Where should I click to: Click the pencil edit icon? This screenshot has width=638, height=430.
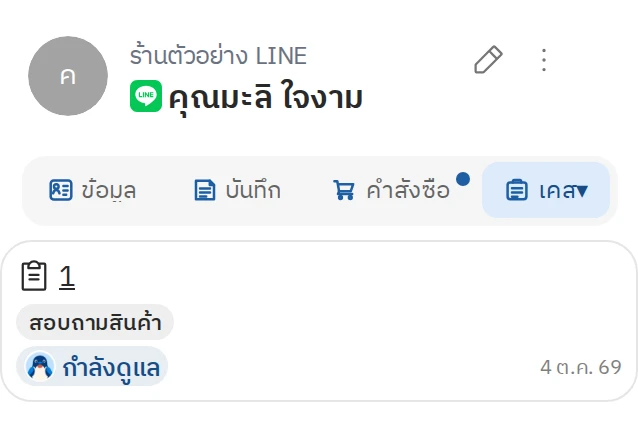click(x=488, y=60)
